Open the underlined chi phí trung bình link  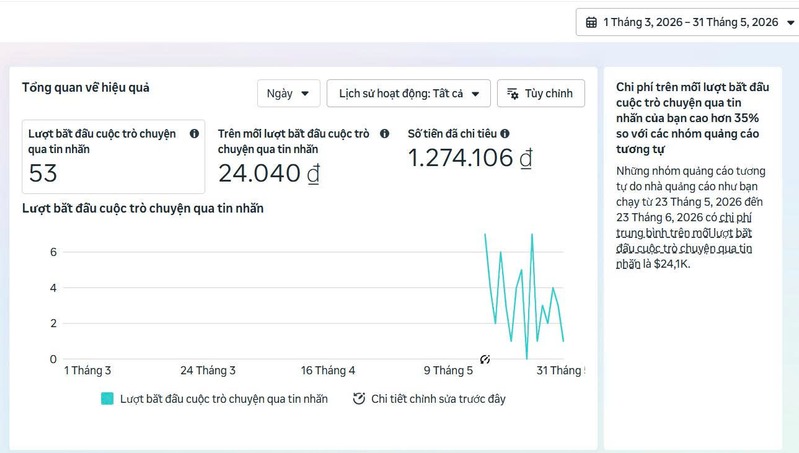[684, 241]
